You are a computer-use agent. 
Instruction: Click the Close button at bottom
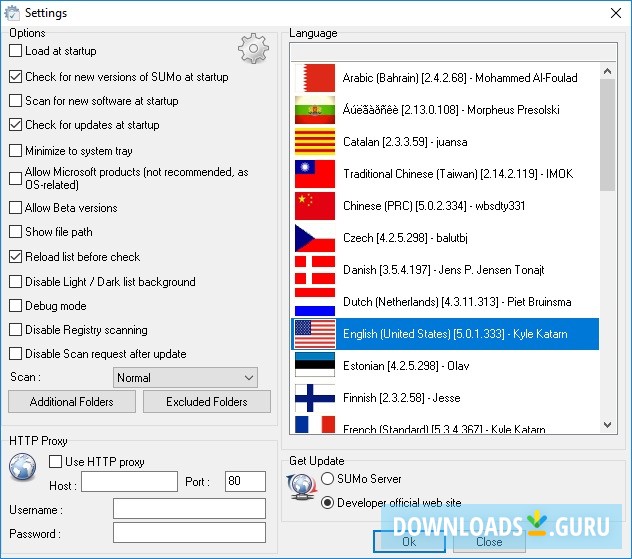(489, 542)
